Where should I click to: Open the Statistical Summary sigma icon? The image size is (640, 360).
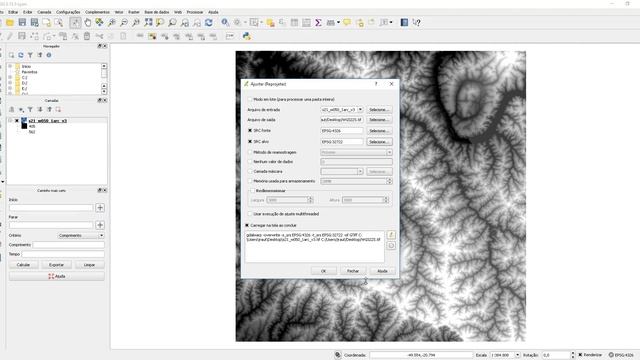pyautogui.click(x=318, y=22)
